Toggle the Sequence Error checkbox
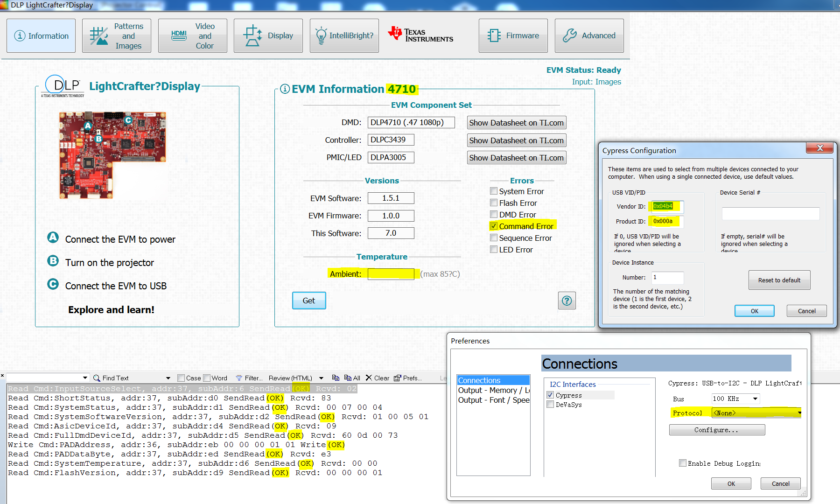840x504 pixels. click(x=494, y=238)
